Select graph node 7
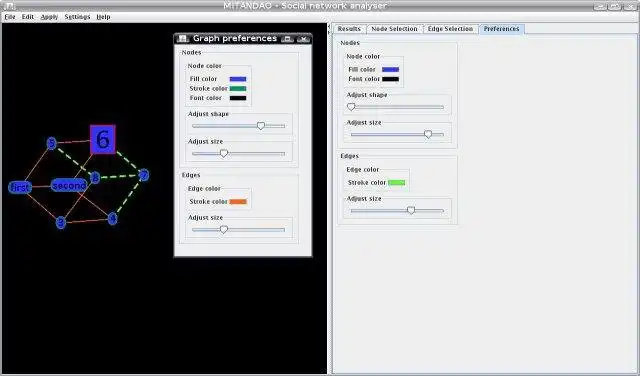Image resolution: width=640 pixels, height=376 pixels. point(144,175)
